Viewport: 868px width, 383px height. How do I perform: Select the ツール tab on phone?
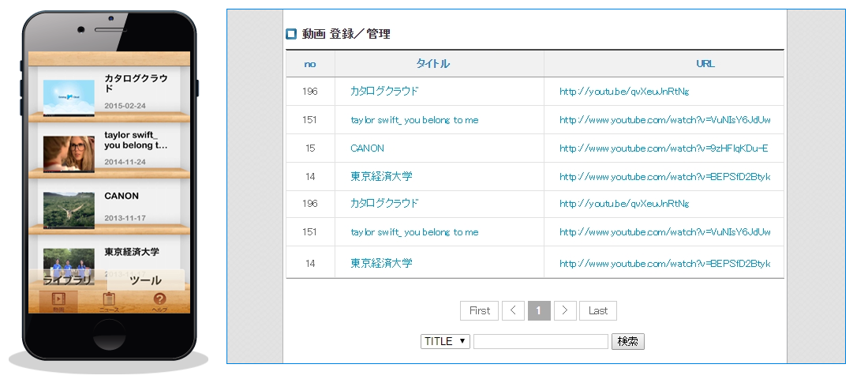[145, 280]
